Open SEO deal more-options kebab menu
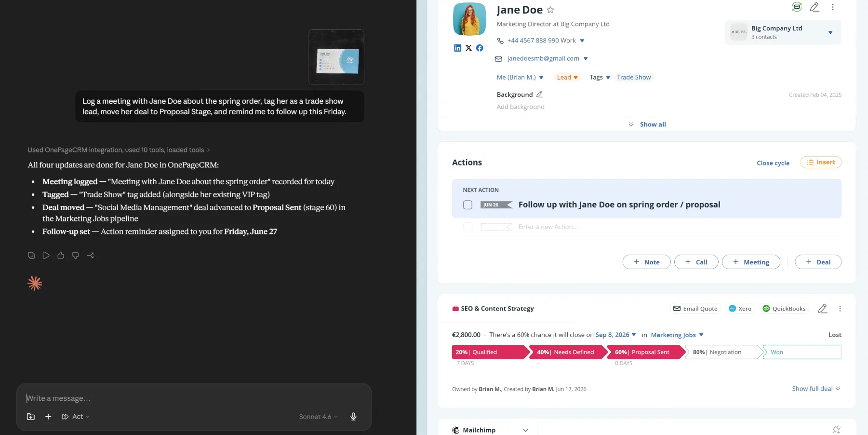Screen dimensions: 868x435 [x=840, y=309]
